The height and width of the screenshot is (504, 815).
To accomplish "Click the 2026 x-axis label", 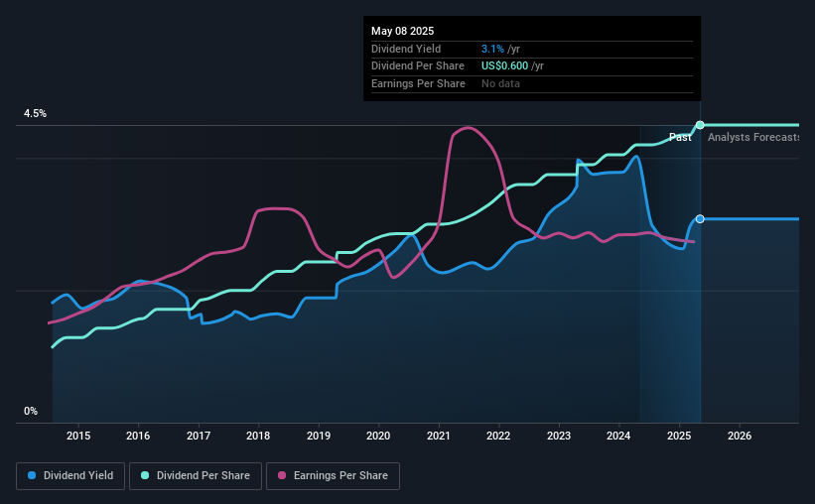I will 740,436.
